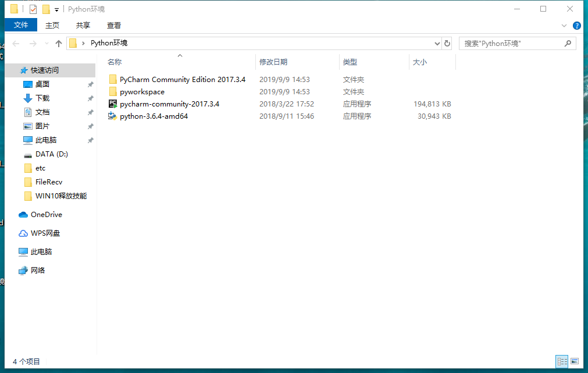Refresh the Python环境 folder
Image resolution: width=588 pixels, height=373 pixels.
(x=447, y=44)
